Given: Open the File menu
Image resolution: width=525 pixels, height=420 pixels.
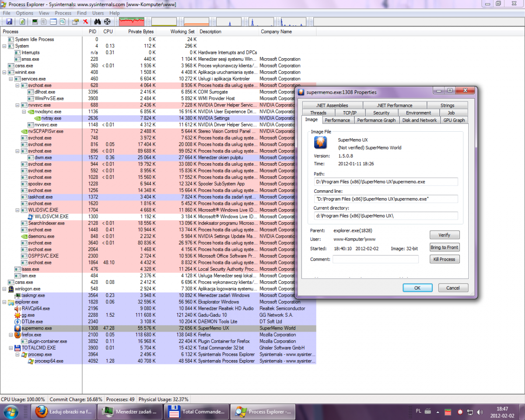Looking at the screenshot, I should [7, 13].
